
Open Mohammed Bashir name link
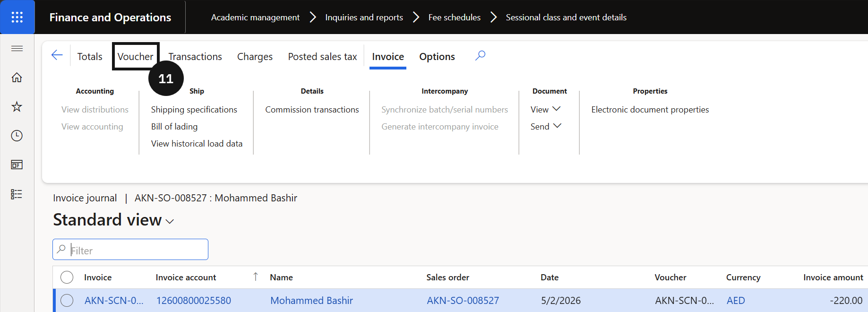point(312,301)
